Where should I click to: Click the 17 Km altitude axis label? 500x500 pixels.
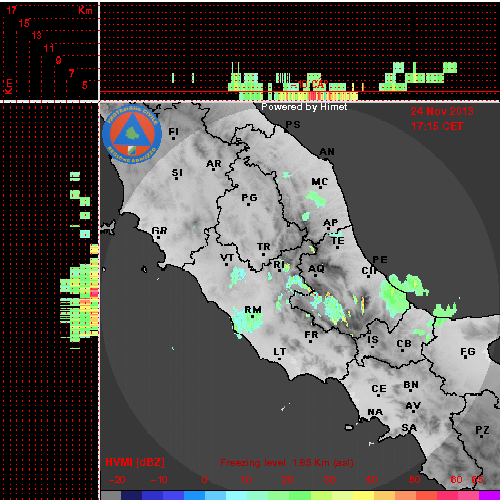[12, 10]
